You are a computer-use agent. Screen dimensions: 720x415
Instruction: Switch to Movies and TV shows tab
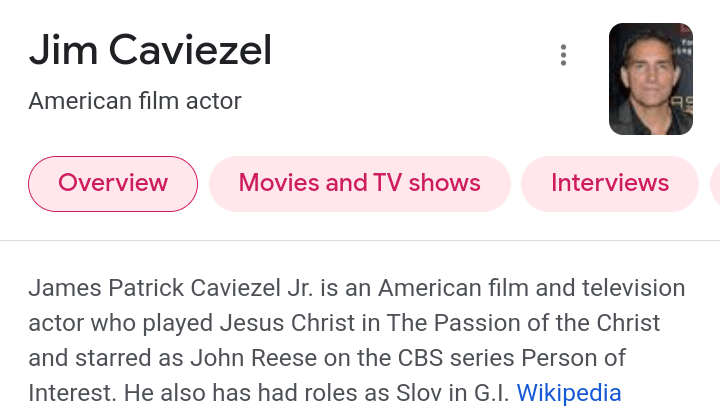[359, 183]
